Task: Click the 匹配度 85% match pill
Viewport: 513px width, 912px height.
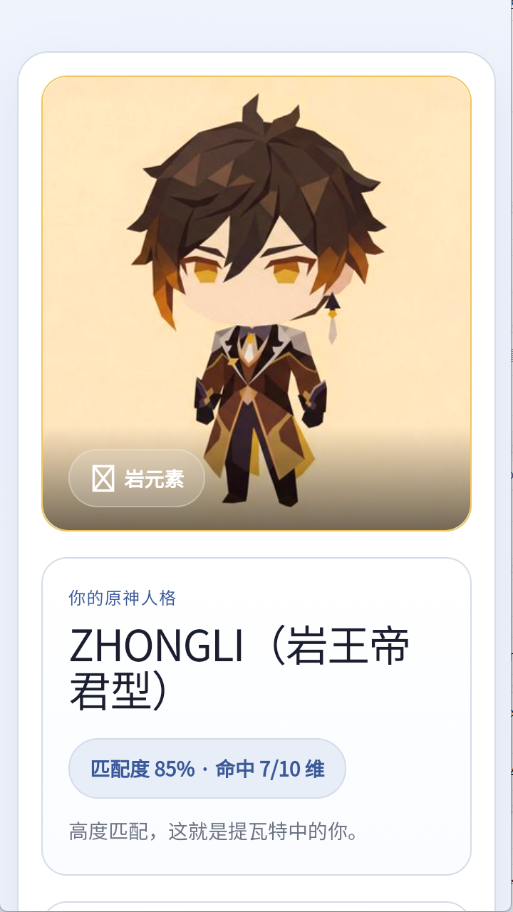Action: coord(207,768)
